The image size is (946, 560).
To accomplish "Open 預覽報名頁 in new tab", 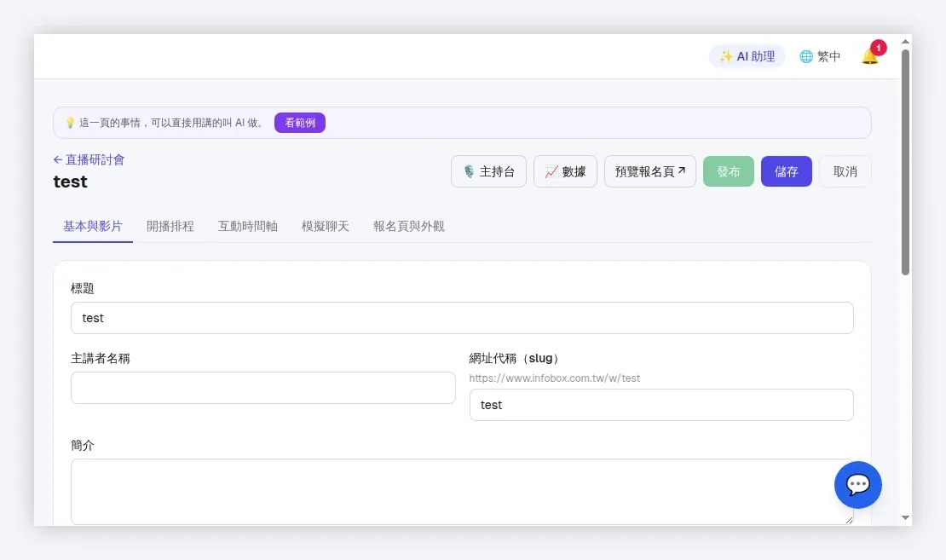I will click(650, 171).
